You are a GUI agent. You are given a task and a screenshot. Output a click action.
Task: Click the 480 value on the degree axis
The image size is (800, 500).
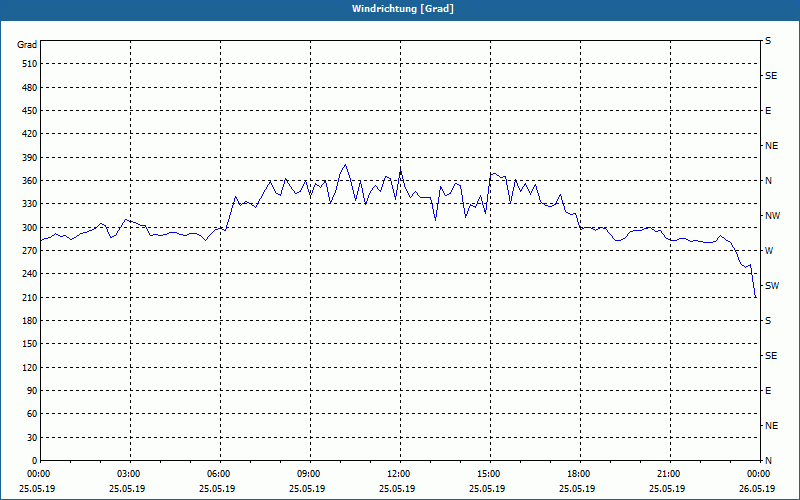click(30, 87)
